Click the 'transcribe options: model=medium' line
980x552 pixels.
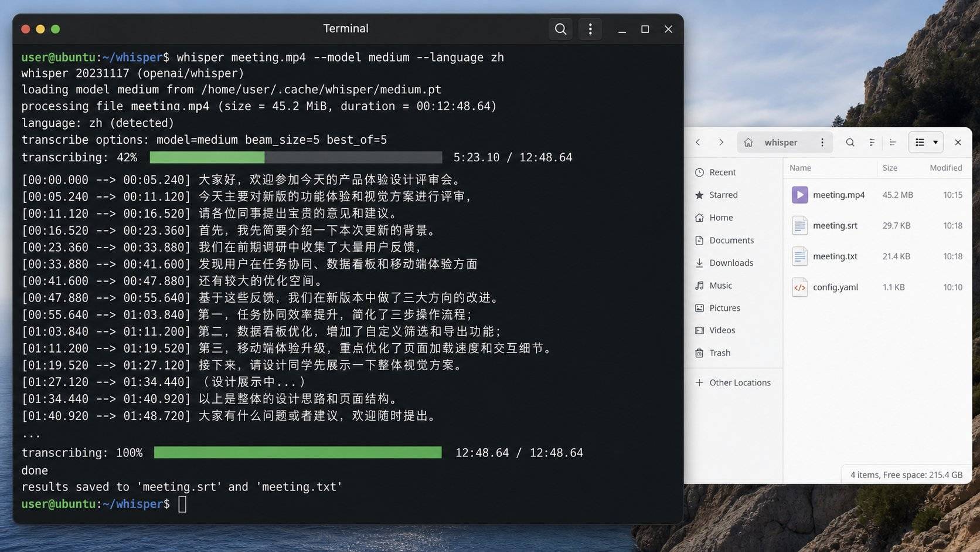click(x=204, y=140)
